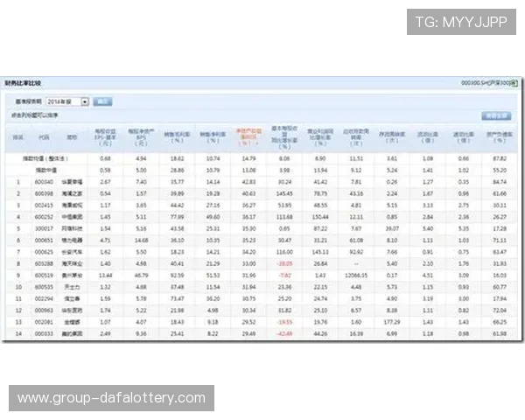Viewport: 525px width, 420px height.
Task: Sort by the 存货周转率 (次) column header
Action: (x=392, y=137)
